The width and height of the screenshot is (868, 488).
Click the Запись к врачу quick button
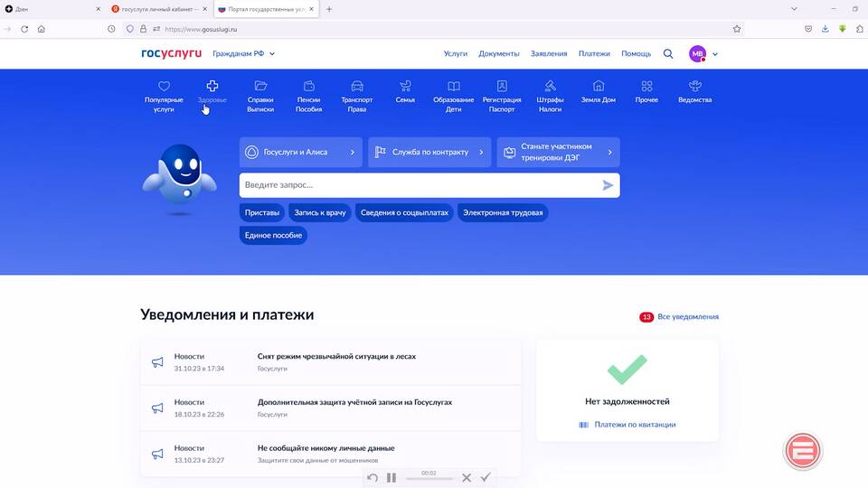coord(320,213)
